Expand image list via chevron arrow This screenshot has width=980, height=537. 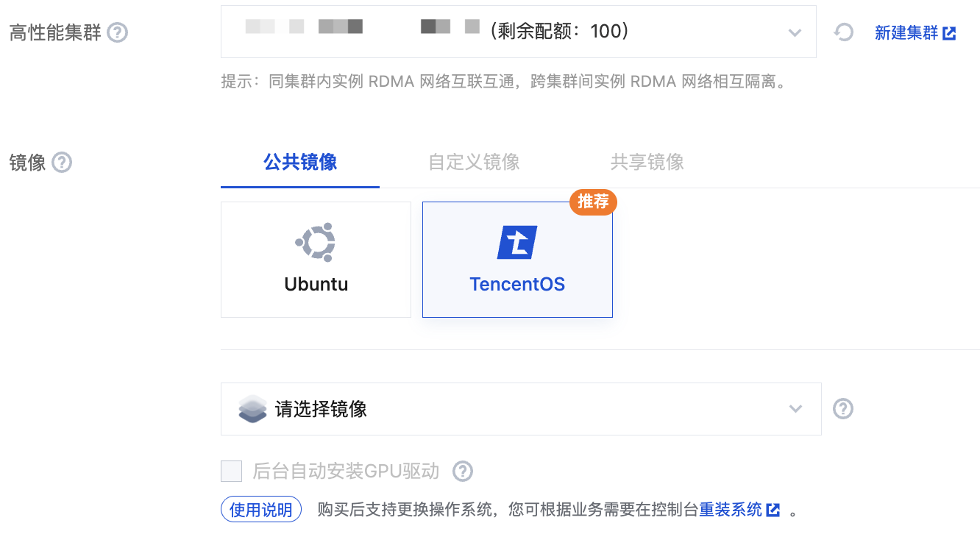(795, 409)
